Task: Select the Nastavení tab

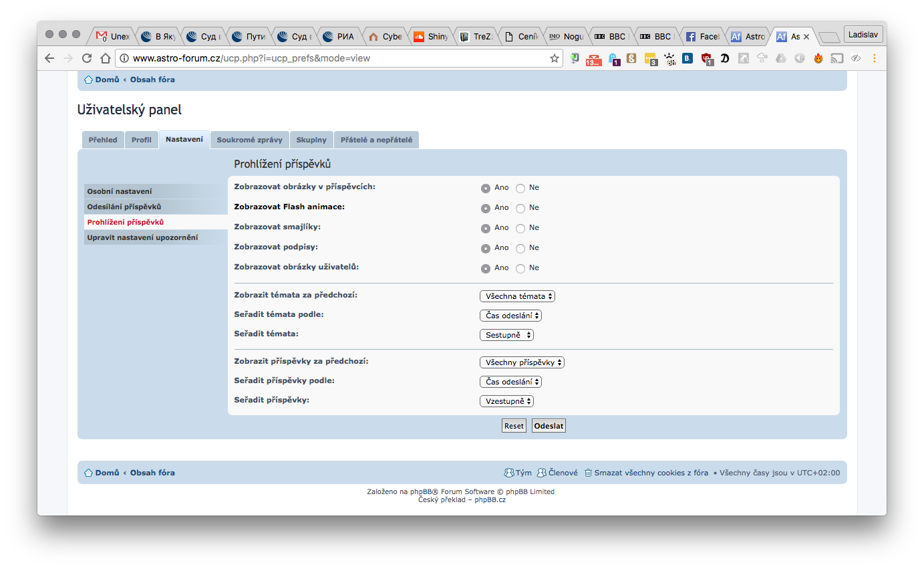Action: point(184,139)
